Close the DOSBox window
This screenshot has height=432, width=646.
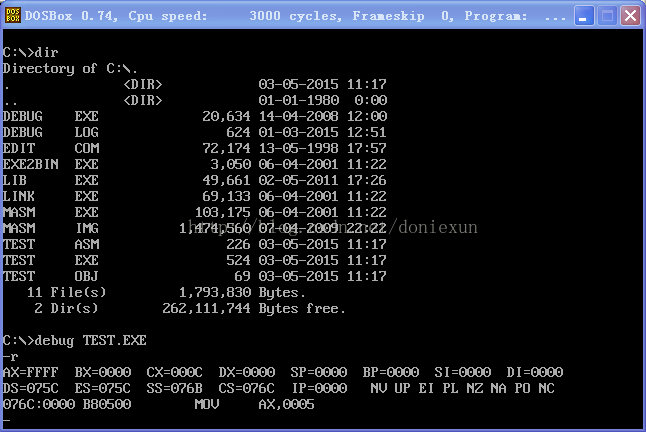click(630, 16)
